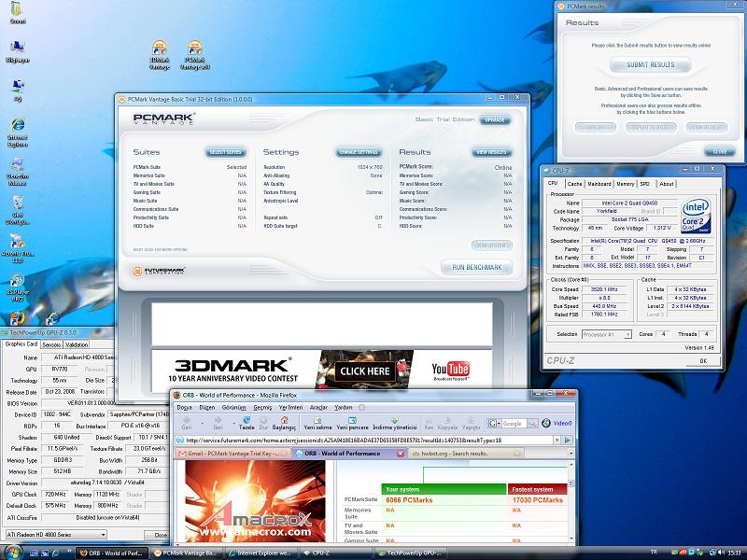Switch to the Sensors tab in GPU-Z
The image size is (747, 560).
click(52, 344)
